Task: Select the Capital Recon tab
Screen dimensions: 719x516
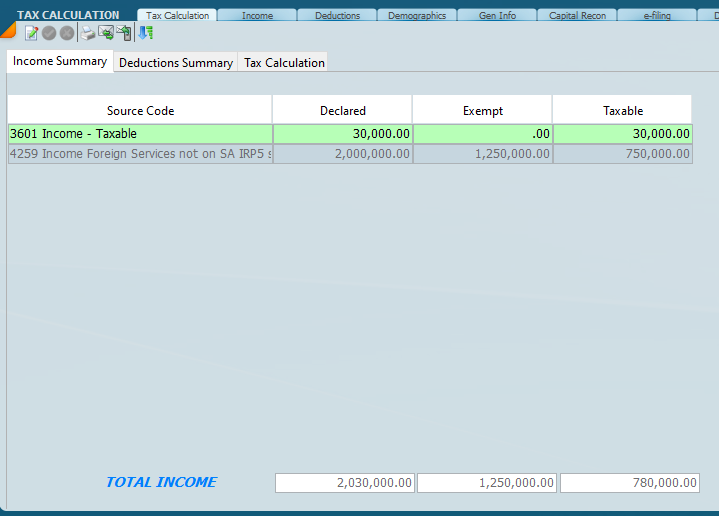Action: pyautogui.click(x=577, y=16)
